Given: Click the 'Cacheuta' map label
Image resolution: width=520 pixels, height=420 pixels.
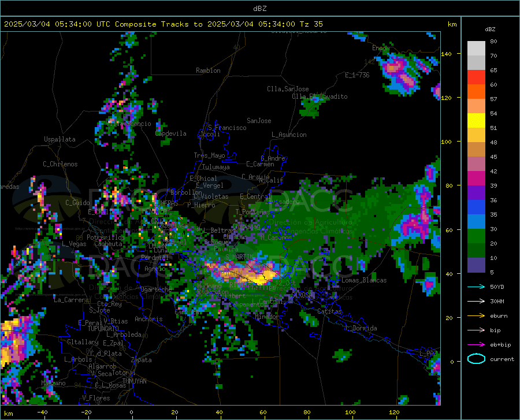Looking at the screenshot, I should coord(108,244).
